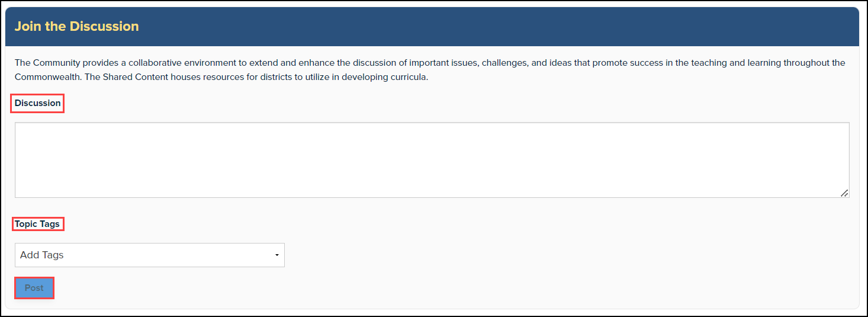Image resolution: width=868 pixels, height=317 pixels.
Task: Grab the text area resize handle
Action: [x=844, y=193]
